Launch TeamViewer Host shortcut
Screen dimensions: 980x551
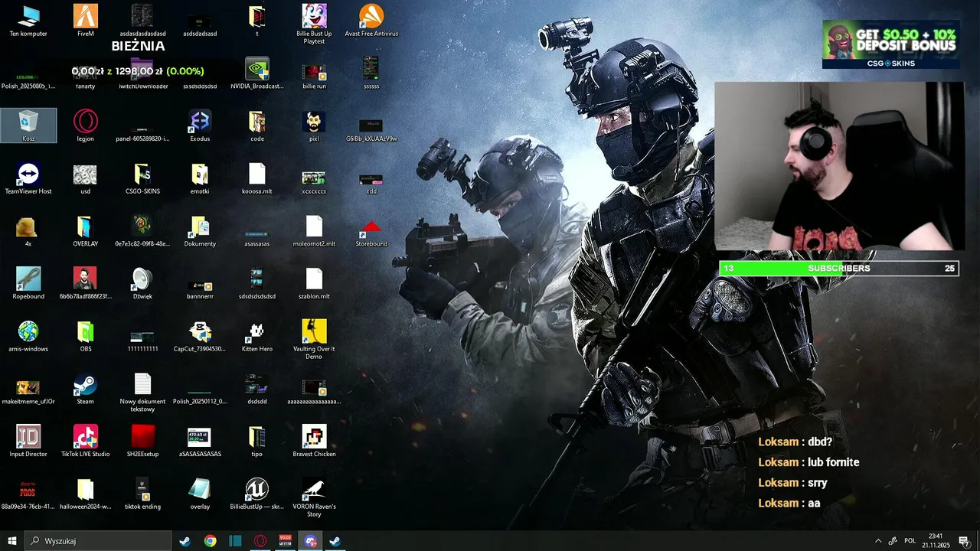click(28, 178)
